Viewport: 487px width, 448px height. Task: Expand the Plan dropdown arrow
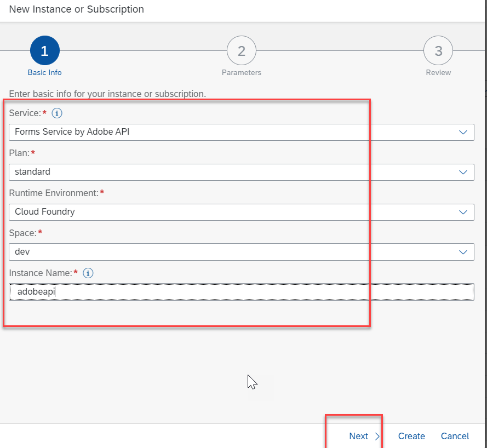tap(463, 173)
